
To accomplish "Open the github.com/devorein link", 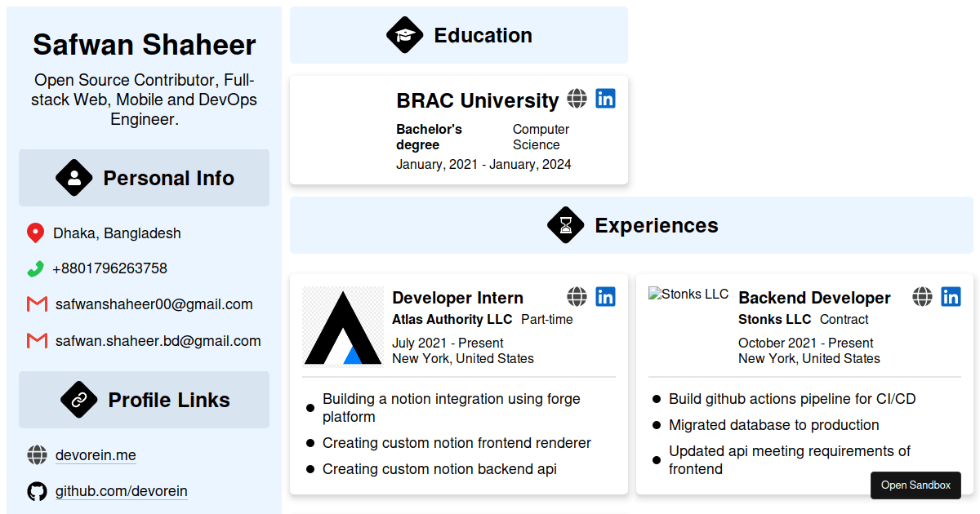I will tap(121, 491).
